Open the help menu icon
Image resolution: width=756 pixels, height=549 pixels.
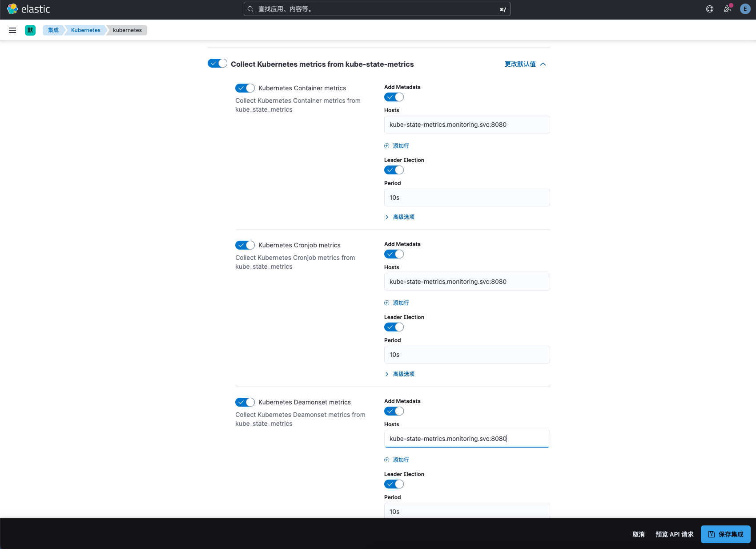pyautogui.click(x=710, y=9)
